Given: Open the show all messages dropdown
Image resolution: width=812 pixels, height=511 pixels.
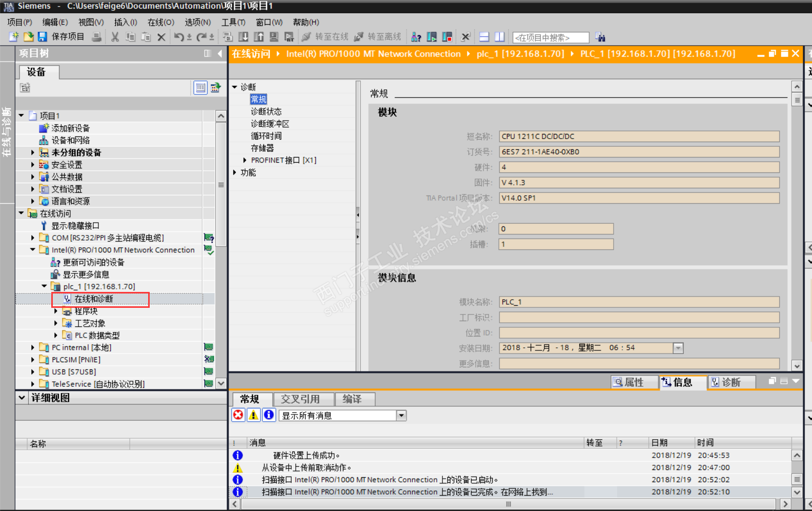Looking at the screenshot, I should coord(401,416).
